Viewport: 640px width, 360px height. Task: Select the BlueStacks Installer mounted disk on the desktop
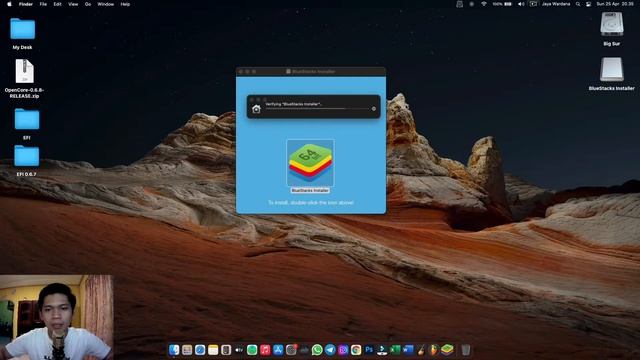point(611,69)
